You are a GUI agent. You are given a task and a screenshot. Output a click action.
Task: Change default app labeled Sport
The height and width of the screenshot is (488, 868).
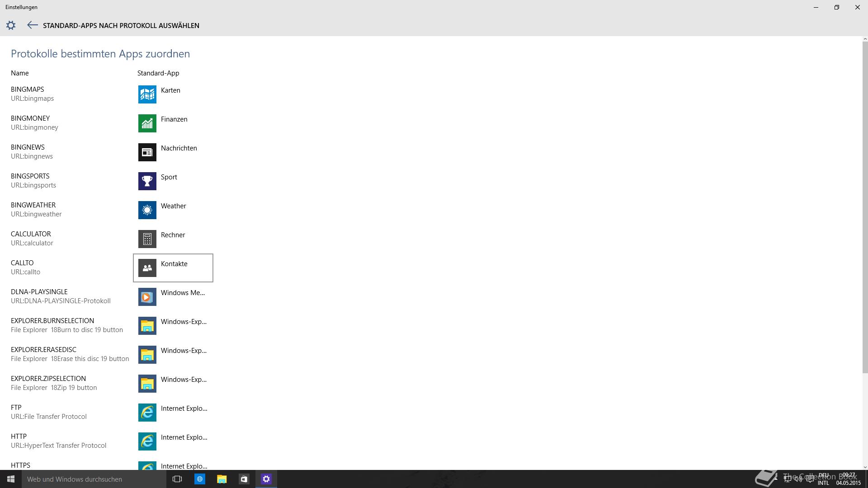(x=169, y=177)
